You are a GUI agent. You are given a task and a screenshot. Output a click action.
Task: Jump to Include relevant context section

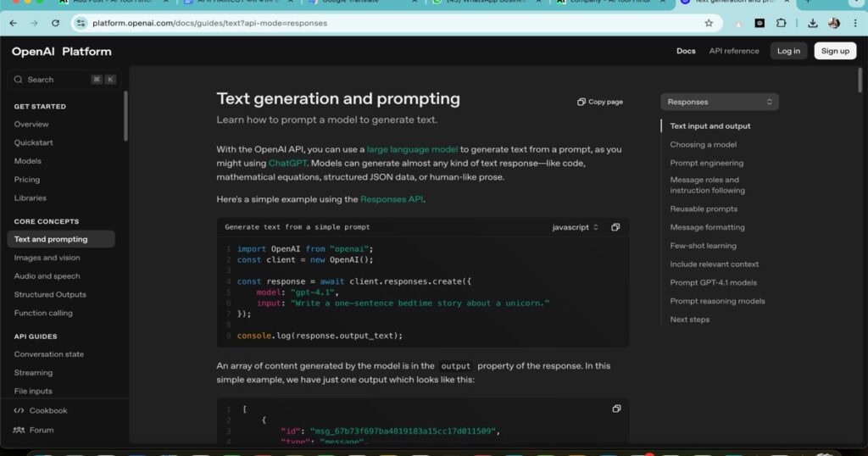tap(714, 264)
